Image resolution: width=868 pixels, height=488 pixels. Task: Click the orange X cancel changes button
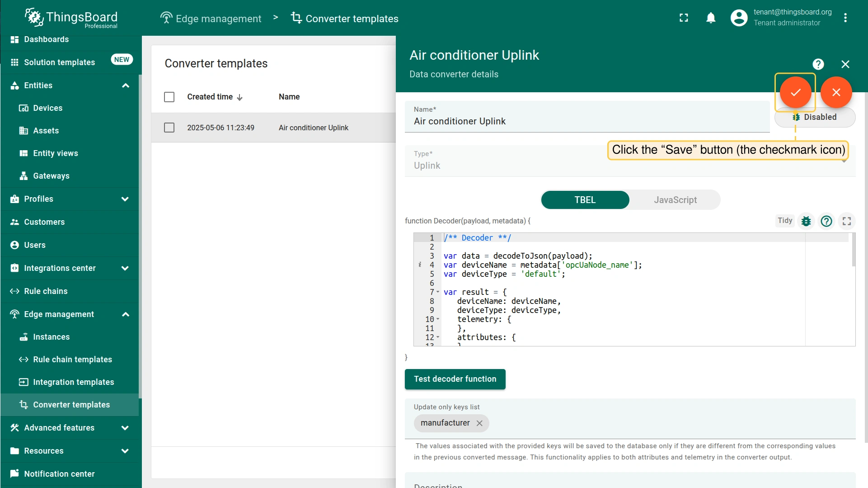point(836,92)
